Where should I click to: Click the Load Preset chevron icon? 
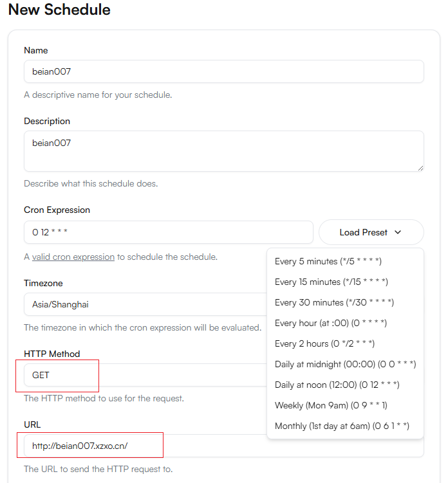pos(398,232)
